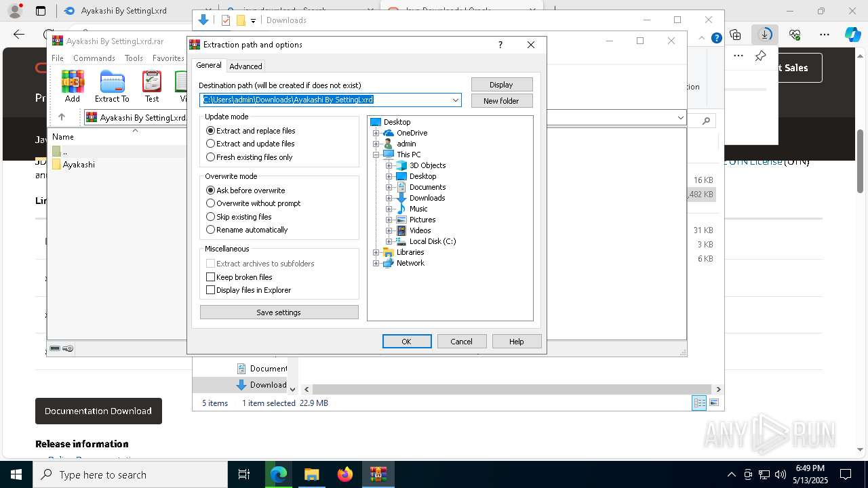Open Task View on the taskbar
Screen dimensions: 868x488
[x=244, y=474]
